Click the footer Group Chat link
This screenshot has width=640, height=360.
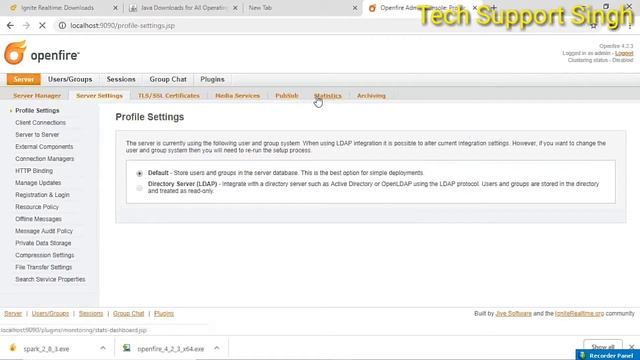point(129,313)
